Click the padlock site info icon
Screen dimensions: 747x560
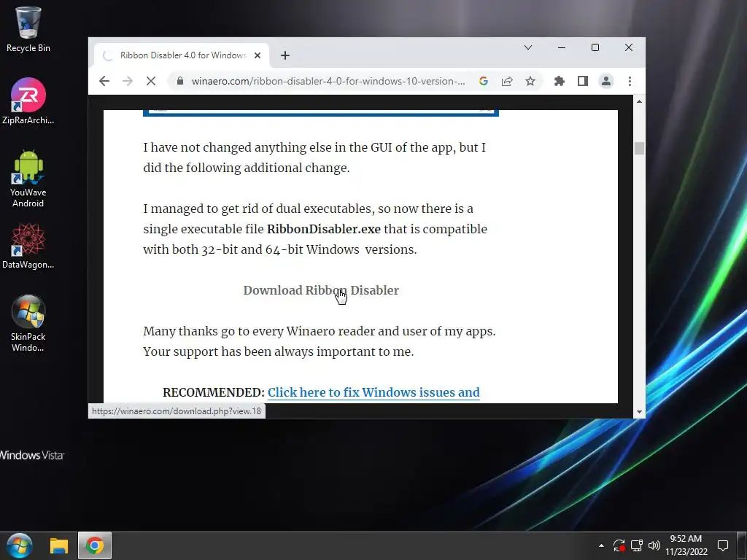coord(180,81)
